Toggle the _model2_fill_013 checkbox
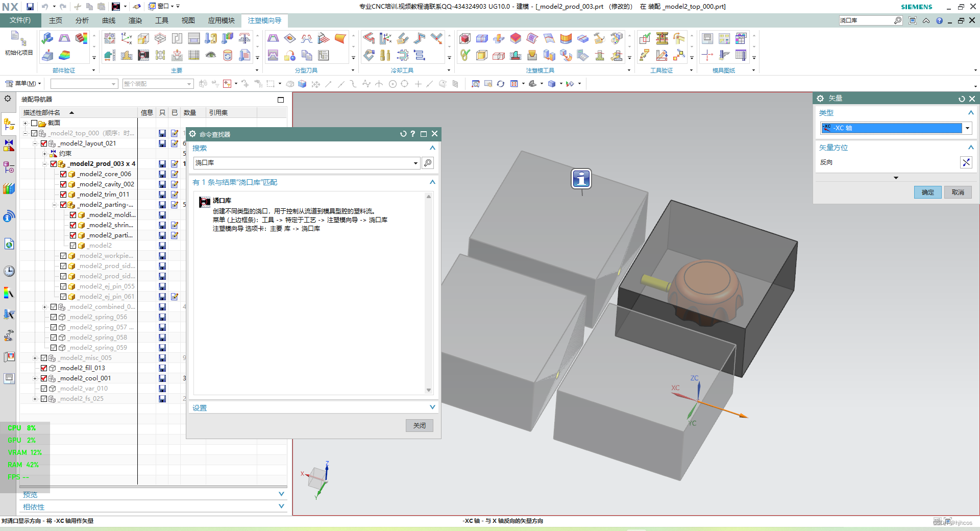 click(44, 368)
